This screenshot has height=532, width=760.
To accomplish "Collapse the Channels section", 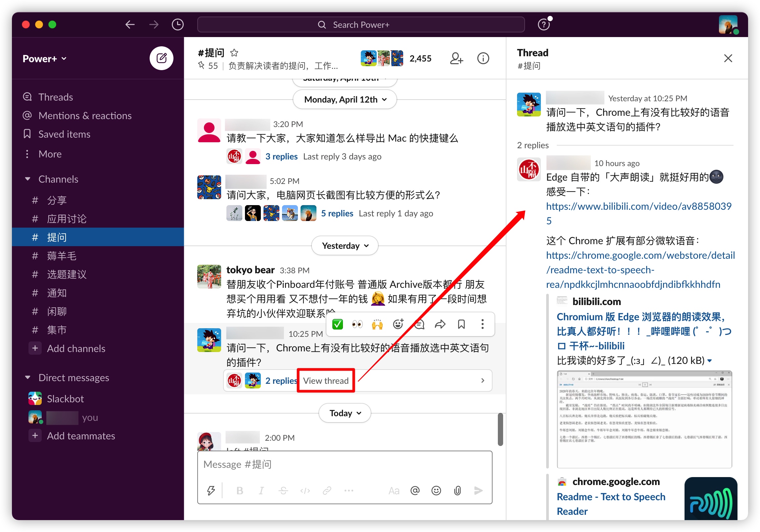I will click(x=28, y=179).
